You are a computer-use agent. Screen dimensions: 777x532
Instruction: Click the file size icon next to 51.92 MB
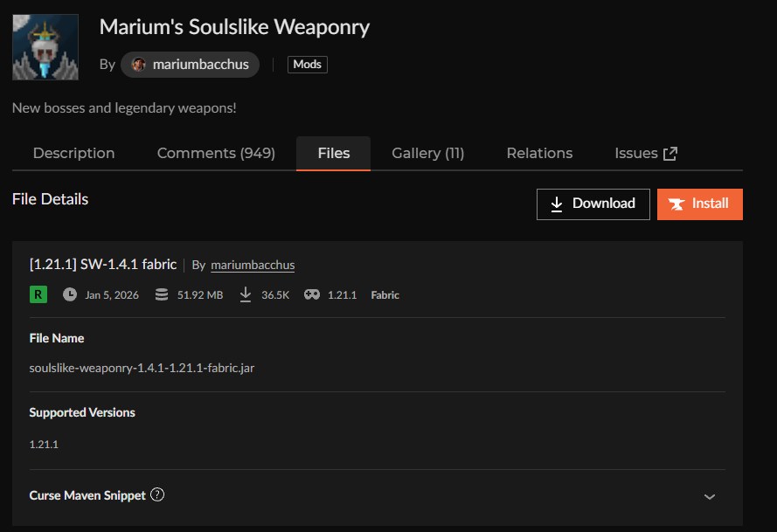click(x=162, y=294)
